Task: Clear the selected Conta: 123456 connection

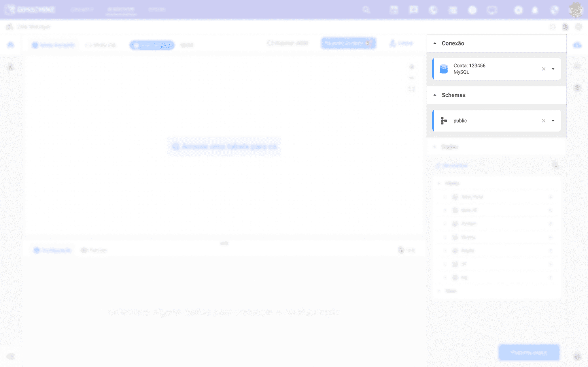Action: pyautogui.click(x=543, y=69)
